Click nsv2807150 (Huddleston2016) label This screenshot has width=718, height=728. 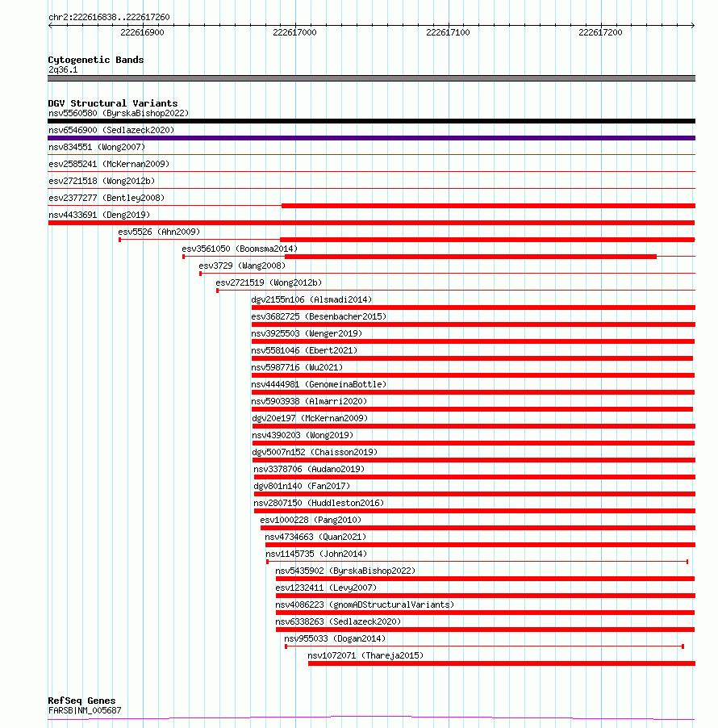[319, 504]
